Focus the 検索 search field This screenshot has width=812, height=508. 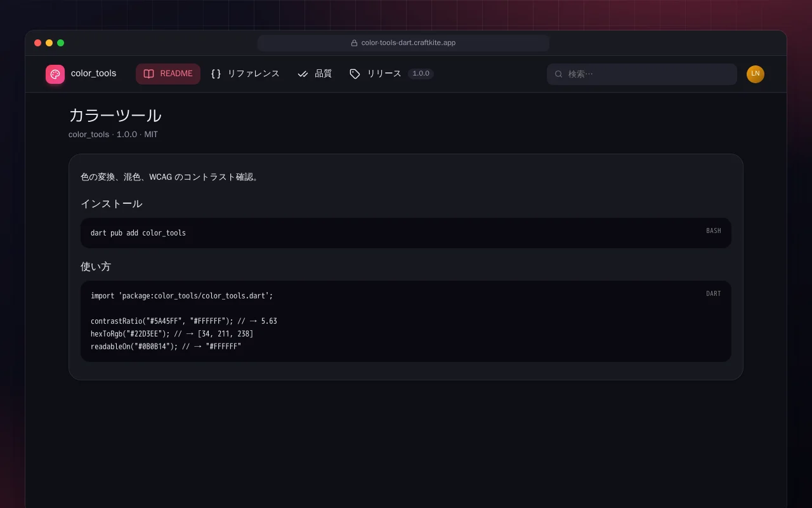coord(642,74)
